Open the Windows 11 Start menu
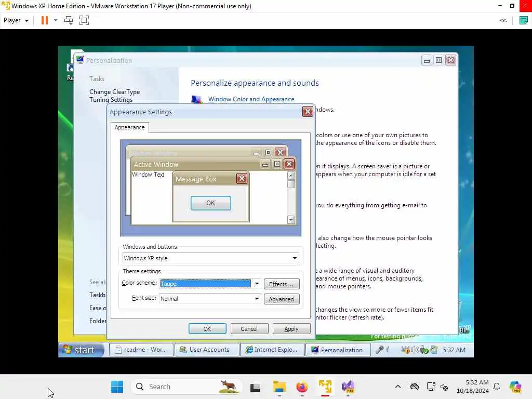This screenshot has width=532, height=399. [117, 387]
